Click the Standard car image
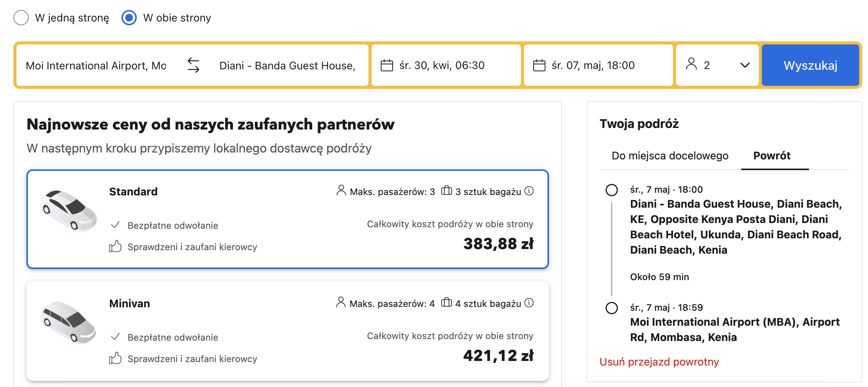The image size is (868, 387). click(69, 210)
